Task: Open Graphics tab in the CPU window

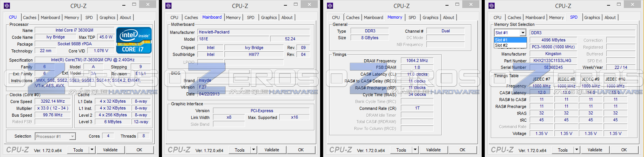Action: 107,17
